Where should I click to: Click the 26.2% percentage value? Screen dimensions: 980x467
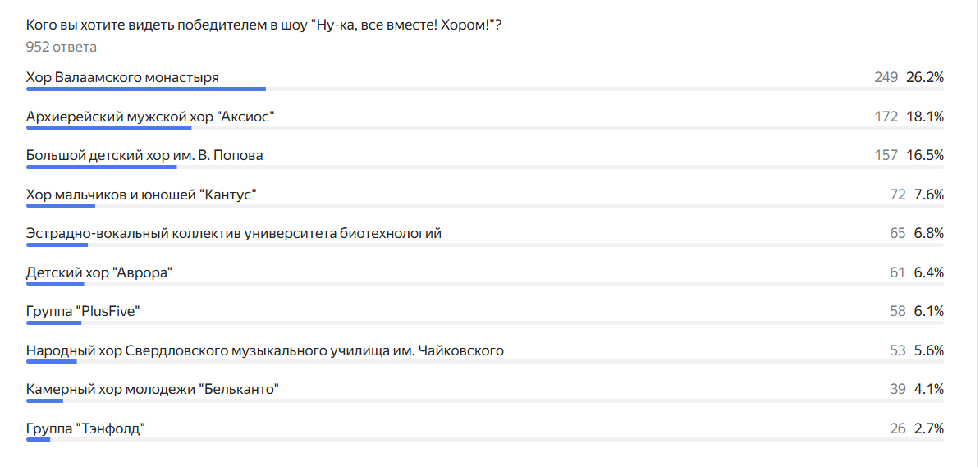click(x=925, y=77)
